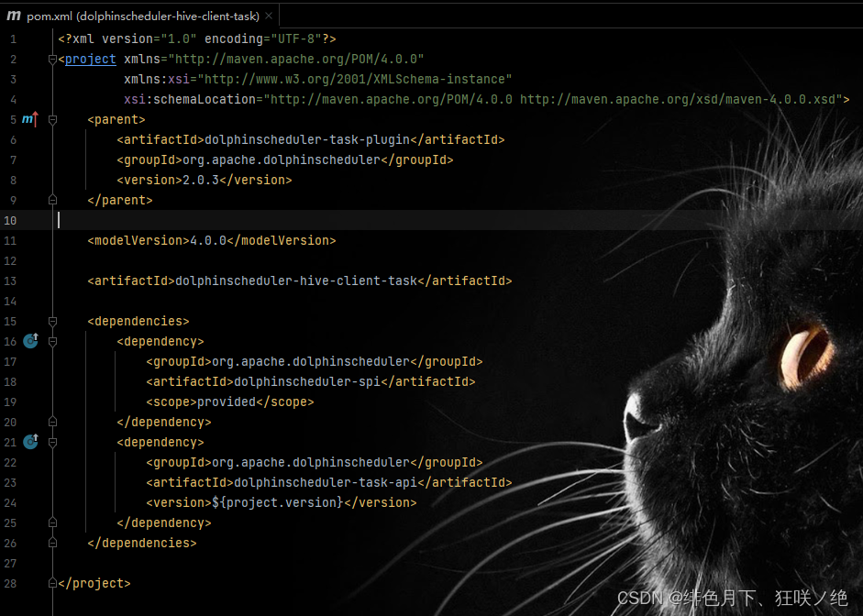Viewport: 863px width, 616px height.
Task: Click fold end marker at closing parent tag
Action: click(x=53, y=200)
